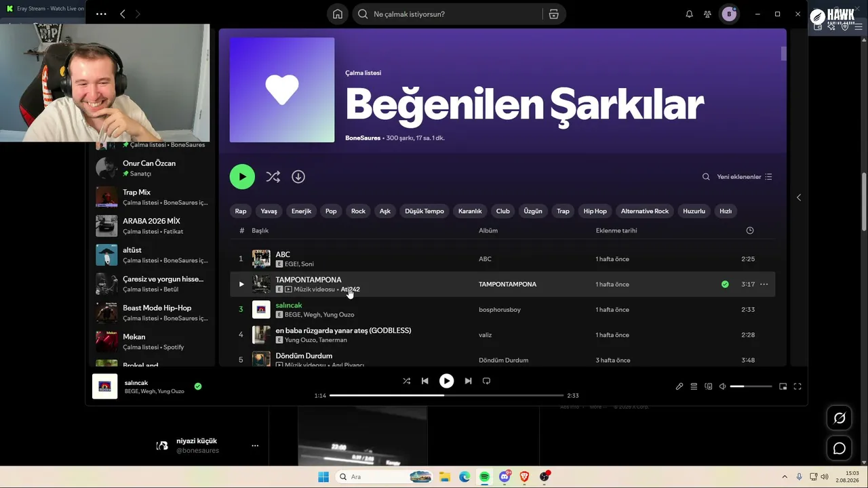
Task: Skip to the next track
Action: click(468, 381)
